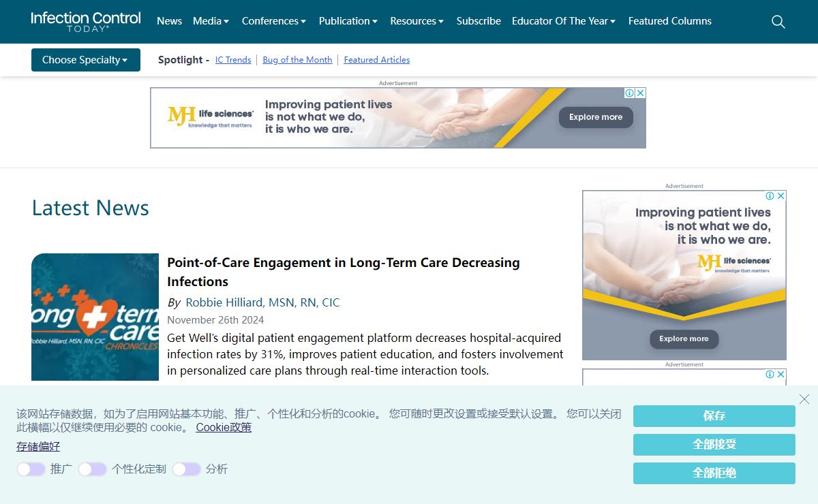Screen dimensions: 818x504
Task: Close the sidebar ad X icon
Action: click(x=781, y=196)
